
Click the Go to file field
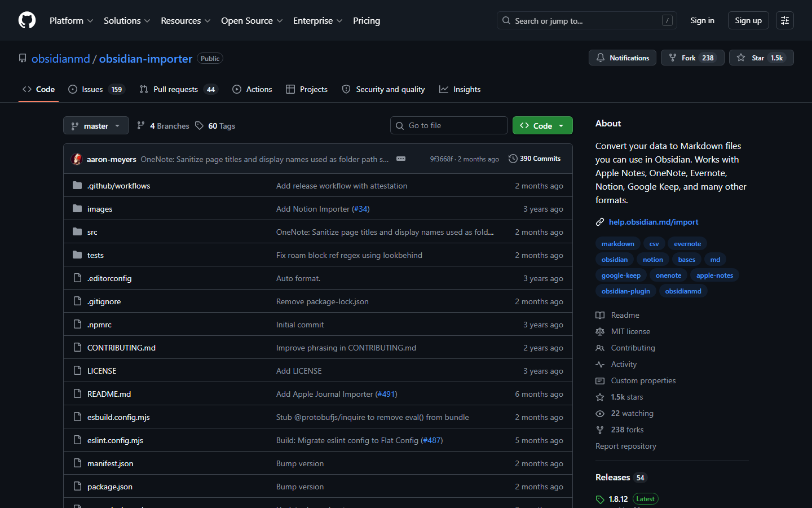click(x=449, y=125)
